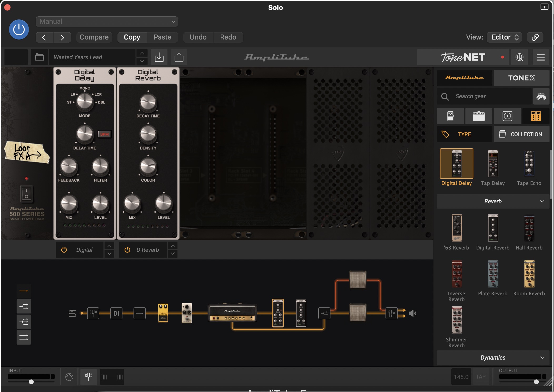The image size is (554, 392).
Task: Select the two-way split routing icon
Action: tap(24, 306)
